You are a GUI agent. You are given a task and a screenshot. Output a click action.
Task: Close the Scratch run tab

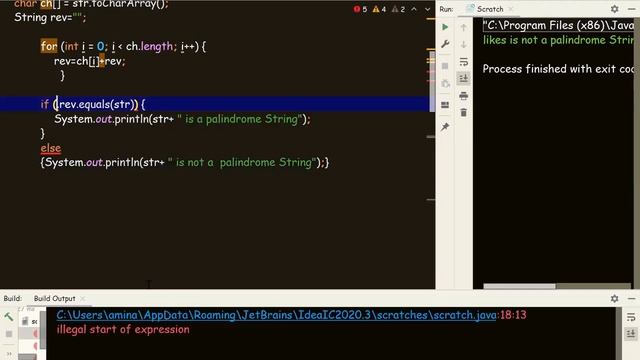tap(511, 9)
